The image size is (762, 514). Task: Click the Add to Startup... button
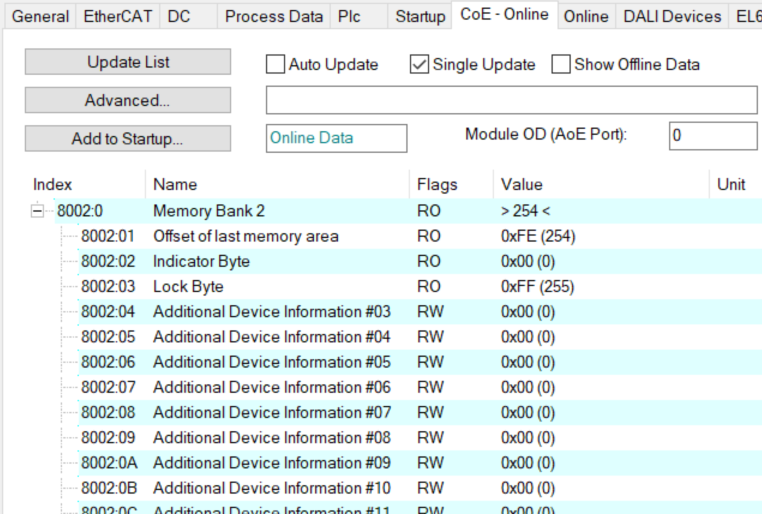click(x=128, y=139)
